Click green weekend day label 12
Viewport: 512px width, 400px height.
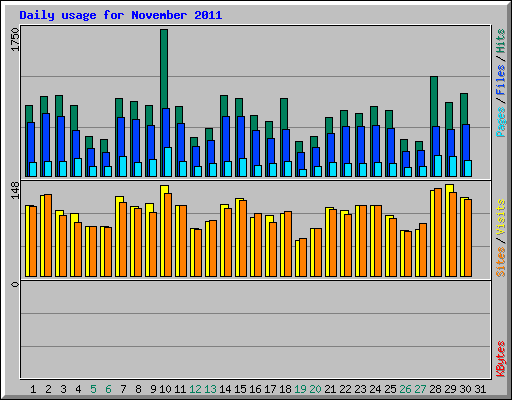pyautogui.click(x=195, y=389)
